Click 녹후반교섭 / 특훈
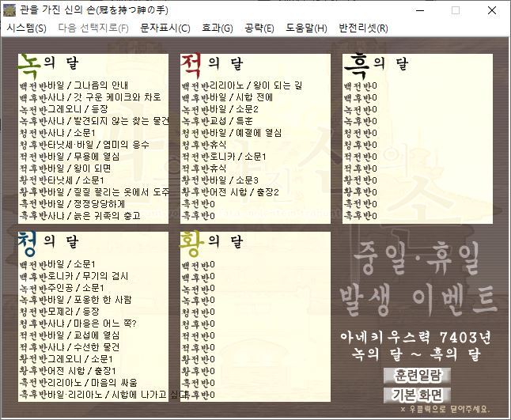The width and height of the screenshot is (511, 420). 217,121
